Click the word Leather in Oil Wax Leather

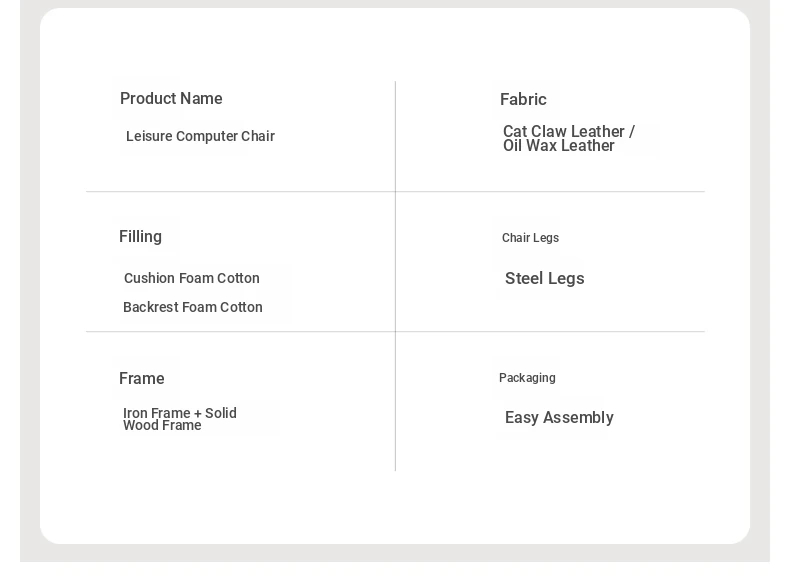[587, 146]
